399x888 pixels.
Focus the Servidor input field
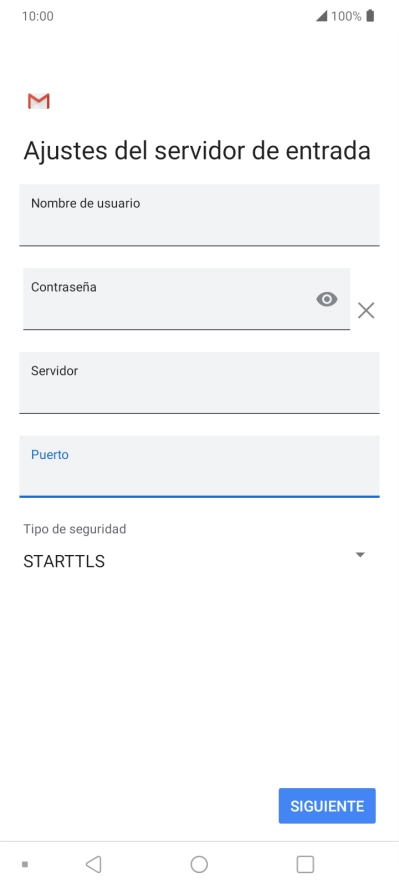coord(199,383)
